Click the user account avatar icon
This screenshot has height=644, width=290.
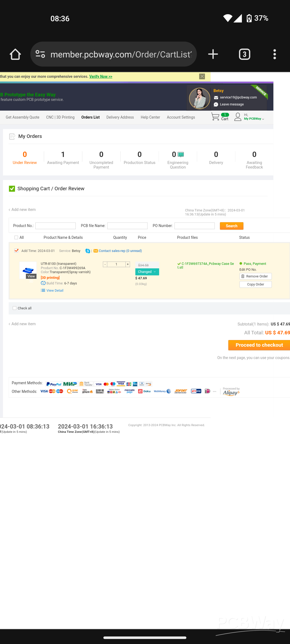click(238, 117)
